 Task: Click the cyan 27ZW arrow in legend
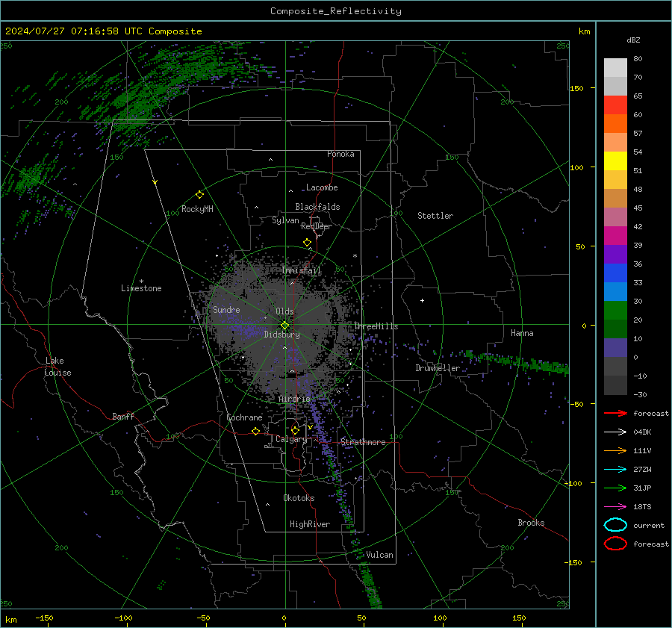(x=615, y=470)
